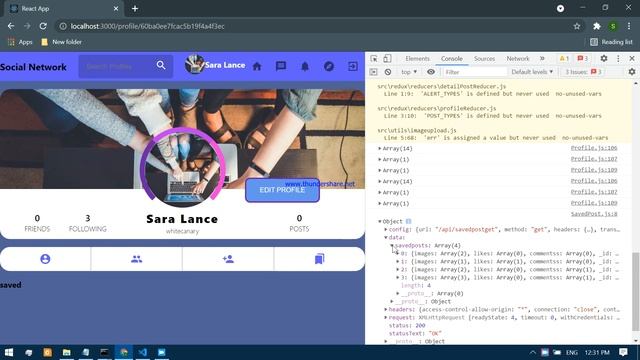Click the 3 FOLLOWING counter
Screen dimensions: 640x360
87,223
